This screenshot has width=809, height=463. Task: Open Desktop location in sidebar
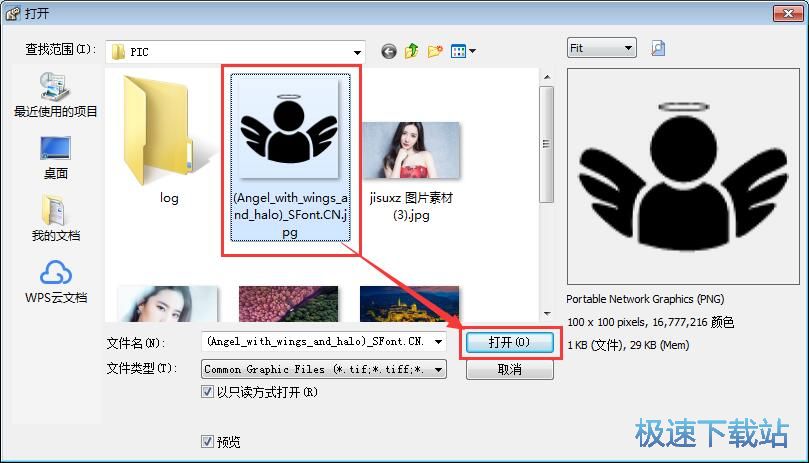[56, 157]
